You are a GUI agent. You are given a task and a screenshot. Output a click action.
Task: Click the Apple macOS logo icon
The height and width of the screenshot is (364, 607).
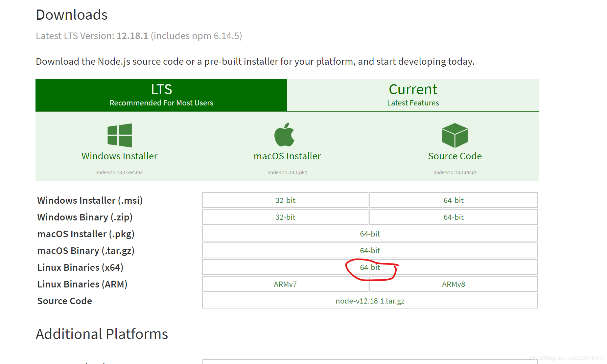point(285,135)
